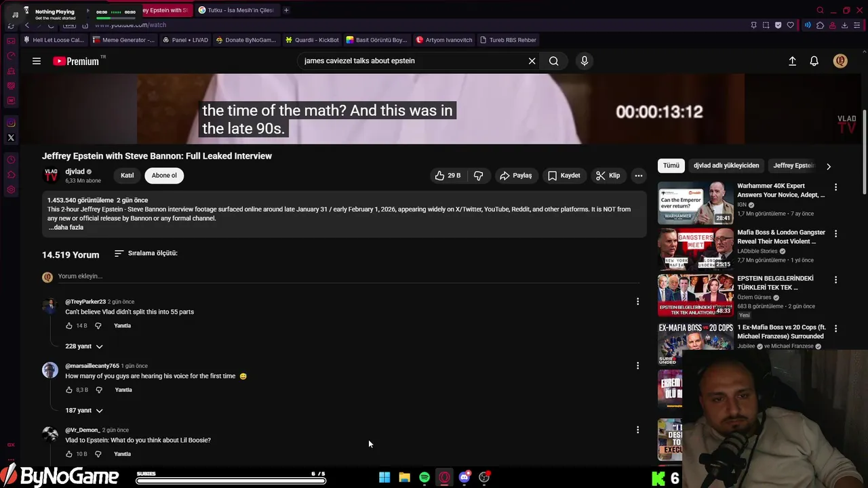The height and width of the screenshot is (488, 868).
Task: Save video with Kaydet button
Action: tap(564, 176)
